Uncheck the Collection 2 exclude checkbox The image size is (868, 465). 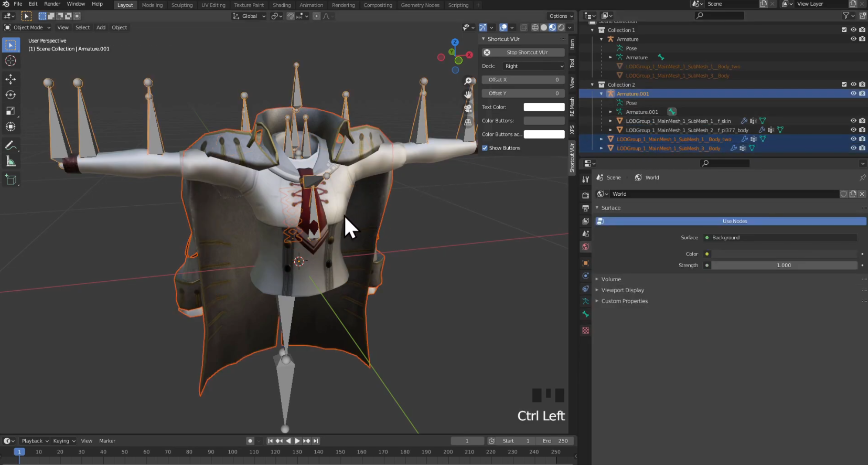pos(844,84)
